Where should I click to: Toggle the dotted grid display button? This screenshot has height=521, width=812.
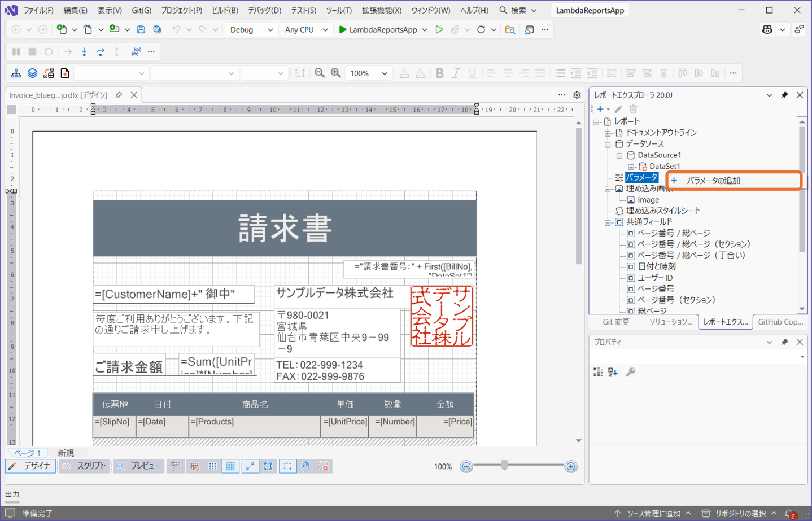[212, 466]
